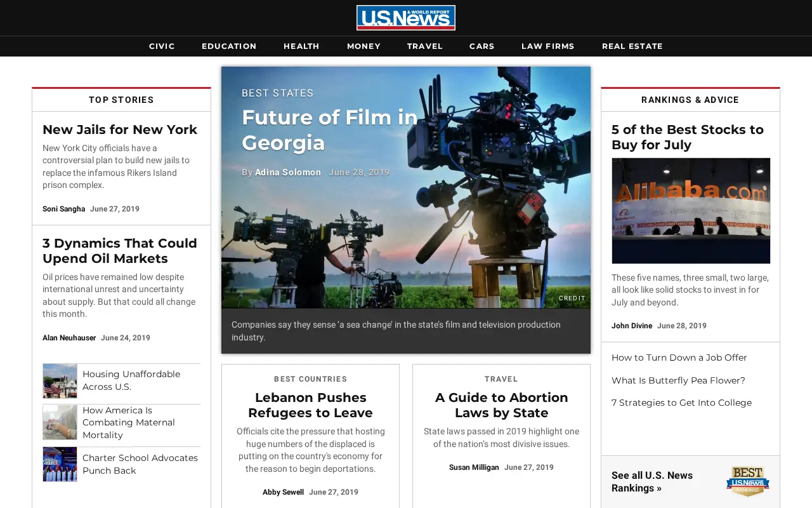Open 3 Dynamics That Could Upend Oil Markets

(x=120, y=251)
